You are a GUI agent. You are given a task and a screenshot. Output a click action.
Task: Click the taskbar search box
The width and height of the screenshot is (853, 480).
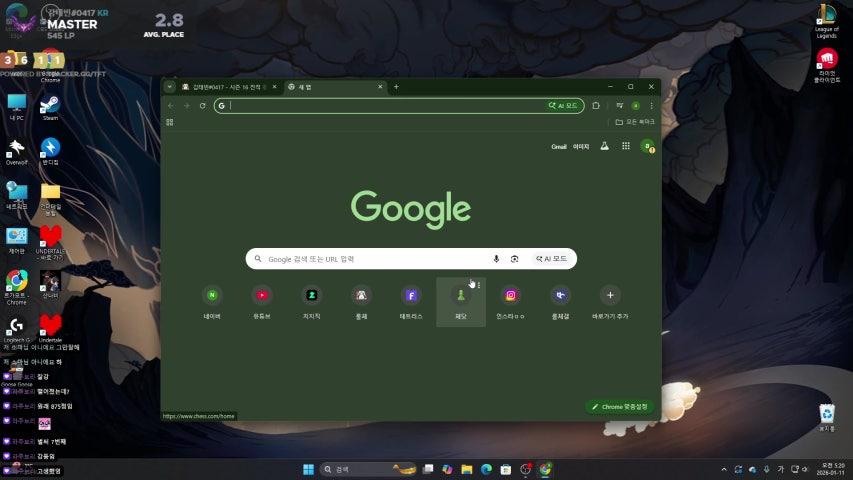pyautogui.click(x=368, y=469)
